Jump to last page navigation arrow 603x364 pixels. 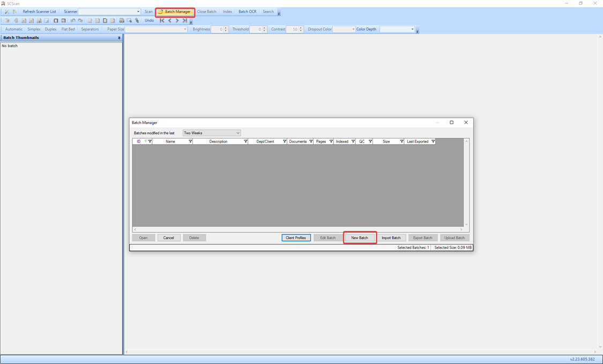[x=184, y=21]
